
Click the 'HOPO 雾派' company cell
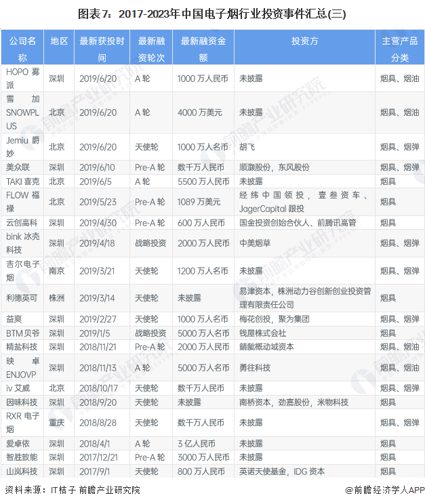tap(22, 79)
